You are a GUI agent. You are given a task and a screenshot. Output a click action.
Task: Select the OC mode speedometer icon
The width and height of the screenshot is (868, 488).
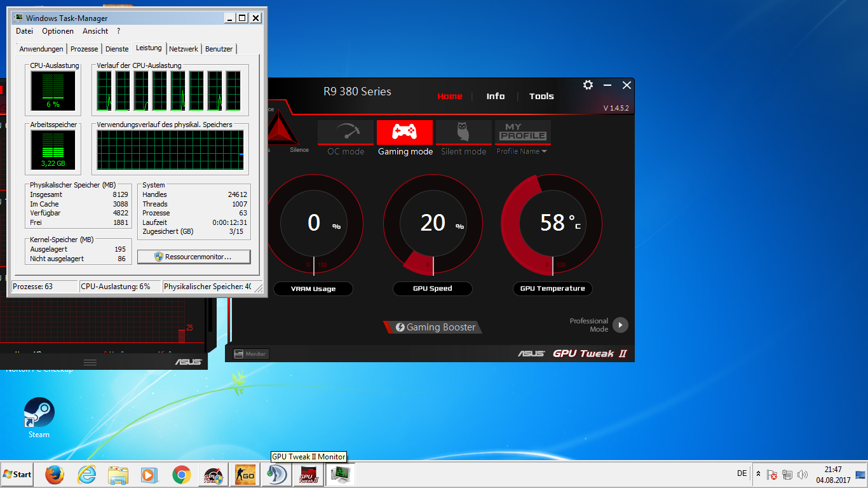tap(346, 132)
